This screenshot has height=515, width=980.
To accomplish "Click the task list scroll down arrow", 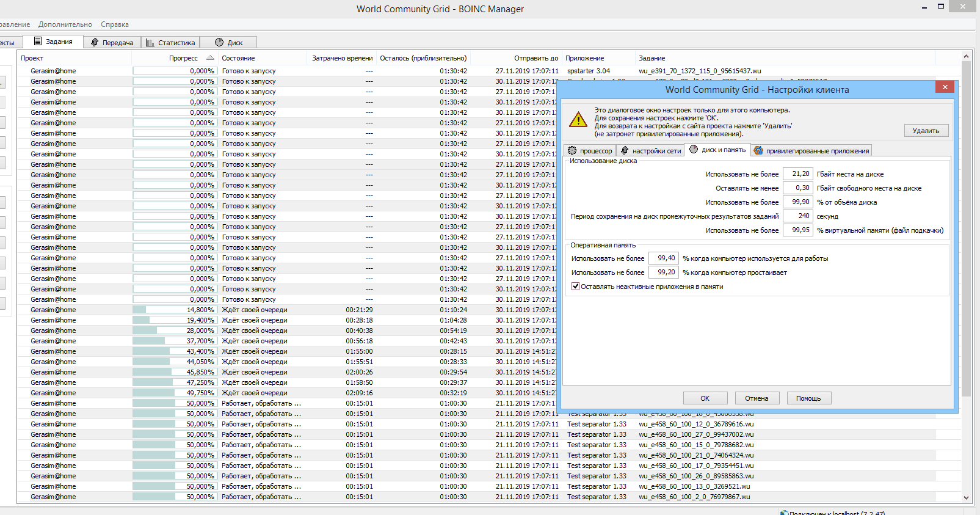I will pyautogui.click(x=966, y=497).
